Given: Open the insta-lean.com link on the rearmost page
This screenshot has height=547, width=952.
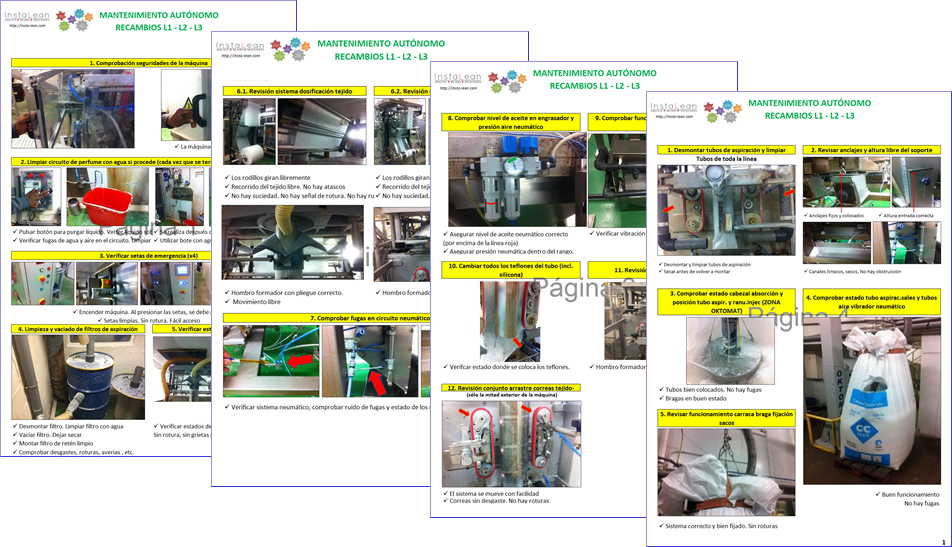Looking at the screenshot, I should (x=26, y=27).
